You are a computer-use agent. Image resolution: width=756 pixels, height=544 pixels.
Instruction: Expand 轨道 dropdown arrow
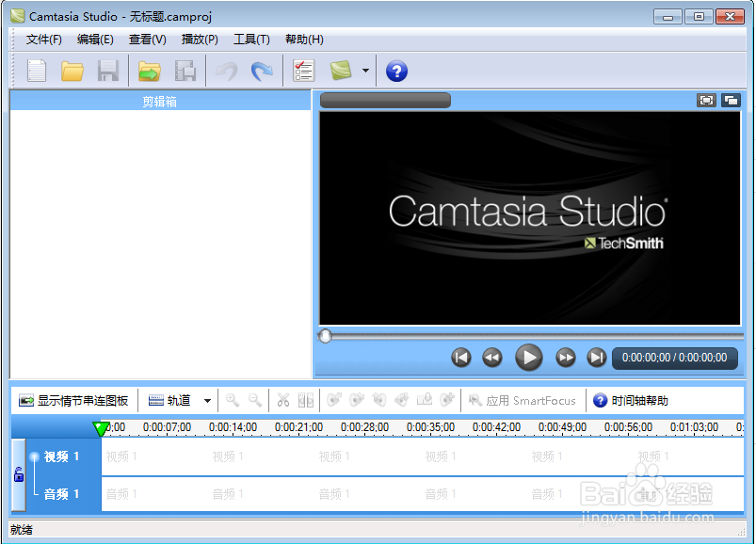(x=207, y=400)
